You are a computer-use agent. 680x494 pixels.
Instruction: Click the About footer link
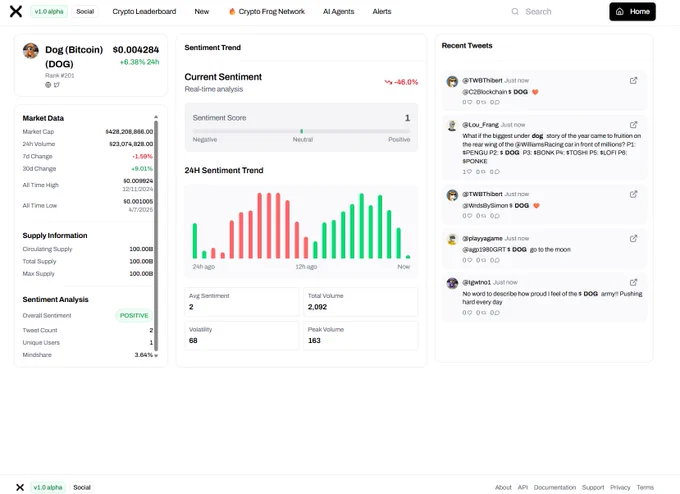[x=503, y=487]
